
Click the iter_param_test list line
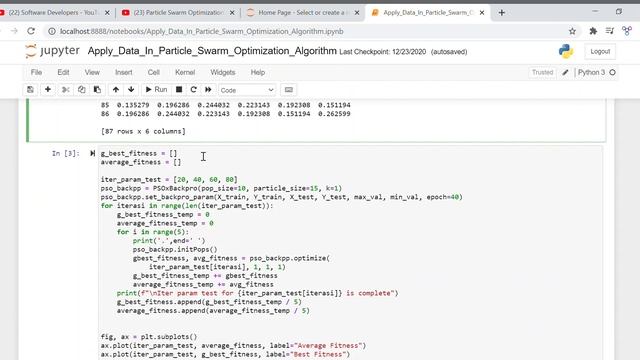[169, 180]
